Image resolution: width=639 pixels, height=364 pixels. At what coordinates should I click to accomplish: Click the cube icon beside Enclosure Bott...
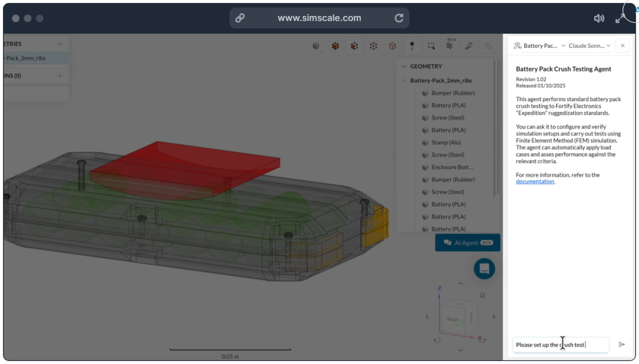point(425,167)
